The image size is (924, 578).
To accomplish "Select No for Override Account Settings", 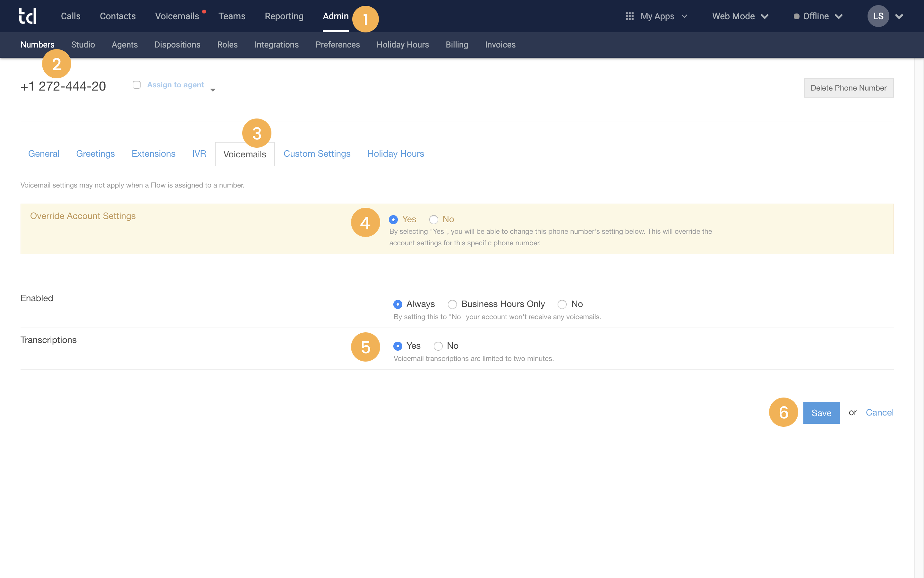I will click(x=433, y=219).
